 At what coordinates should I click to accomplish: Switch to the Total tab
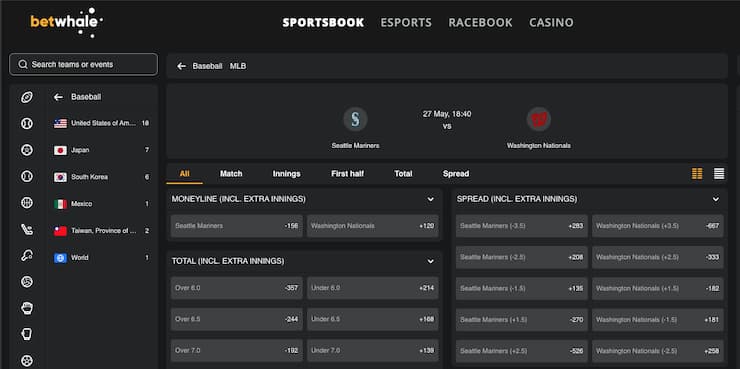(404, 174)
